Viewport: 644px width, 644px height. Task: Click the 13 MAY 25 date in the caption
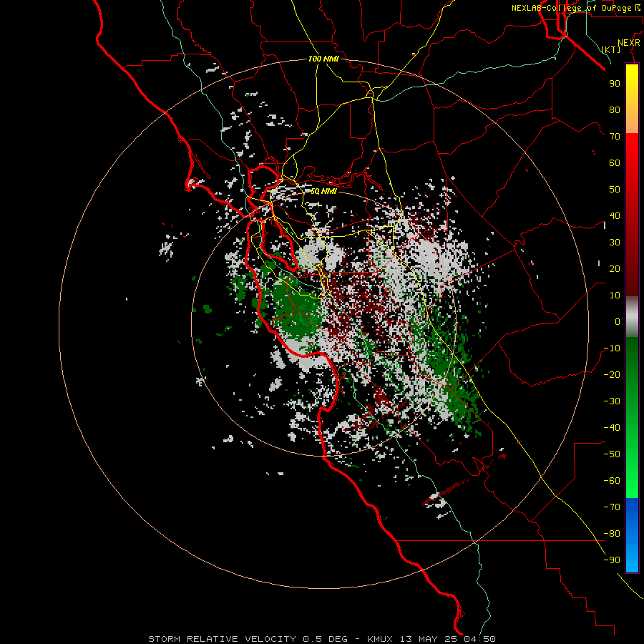tap(429, 639)
